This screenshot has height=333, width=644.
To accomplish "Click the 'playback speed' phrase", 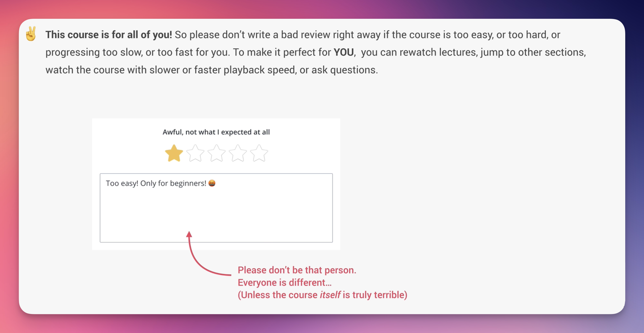I will 259,70.
